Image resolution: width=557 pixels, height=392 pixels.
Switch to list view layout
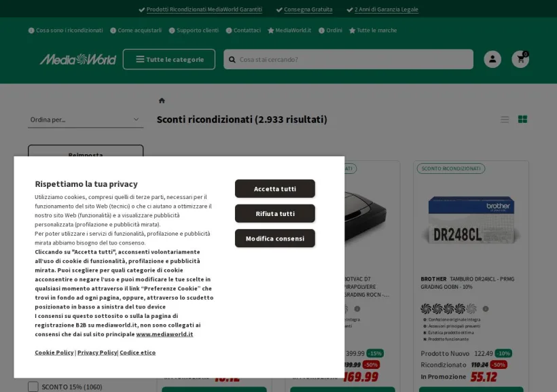[505, 120]
